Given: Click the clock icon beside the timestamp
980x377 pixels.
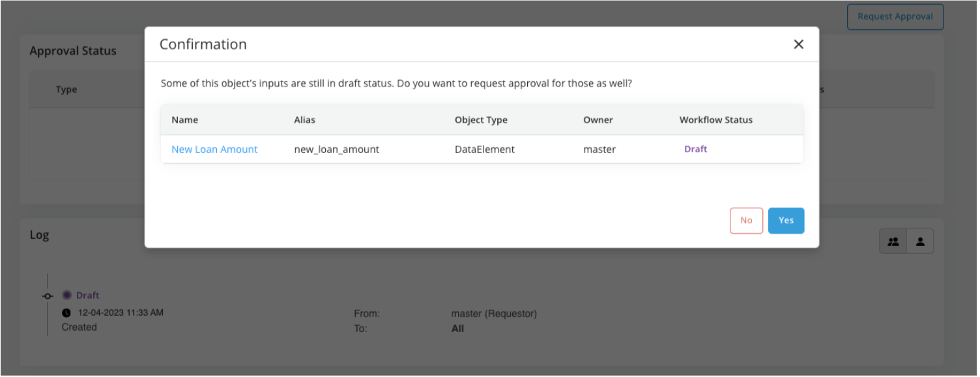Looking at the screenshot, I should coord(66,313).
